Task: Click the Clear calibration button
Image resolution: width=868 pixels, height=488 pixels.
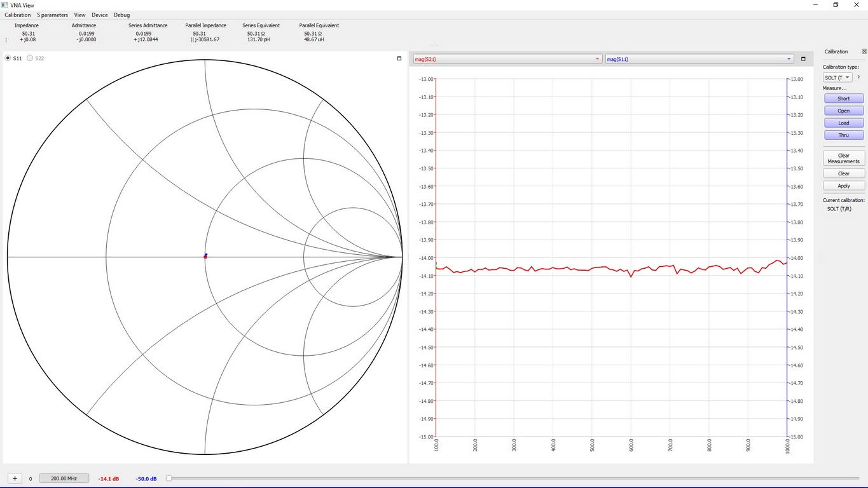Action: (x=844, y=173)
